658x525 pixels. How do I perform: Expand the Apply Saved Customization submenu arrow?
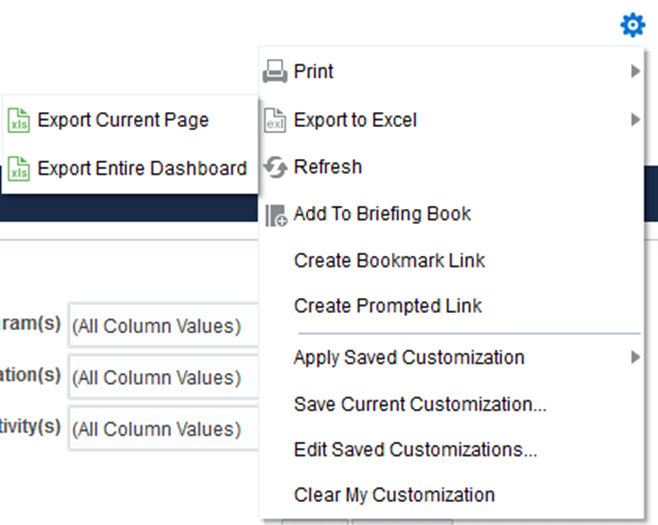pyautogui.click(x=635, y=357)
